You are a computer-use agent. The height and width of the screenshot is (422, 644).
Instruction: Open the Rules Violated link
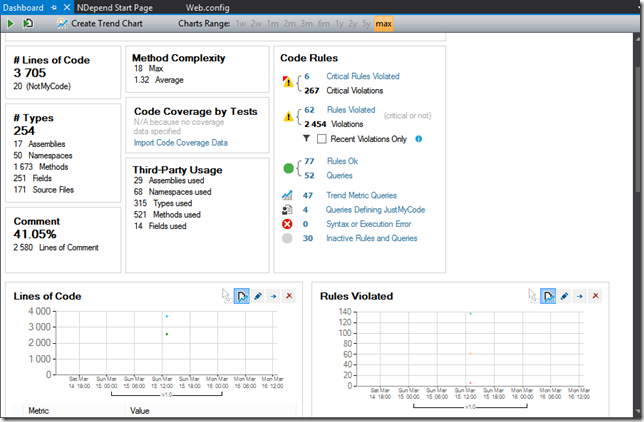[351, 110]
